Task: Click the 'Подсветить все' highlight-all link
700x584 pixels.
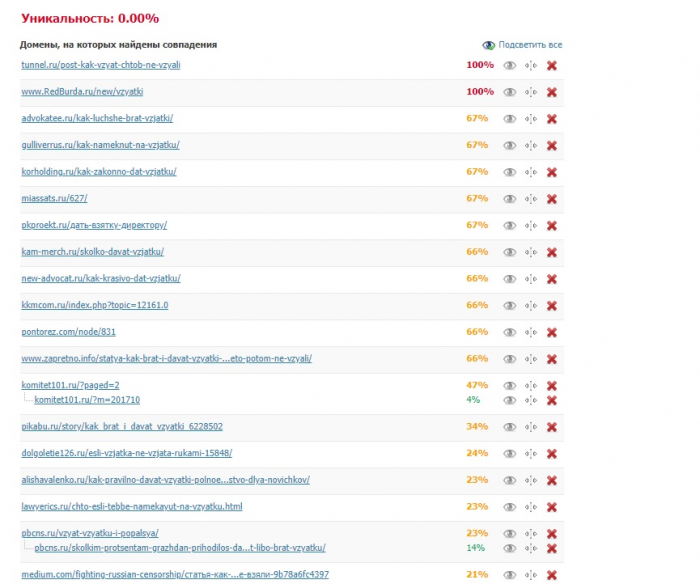Action: (x=530, y=45)
